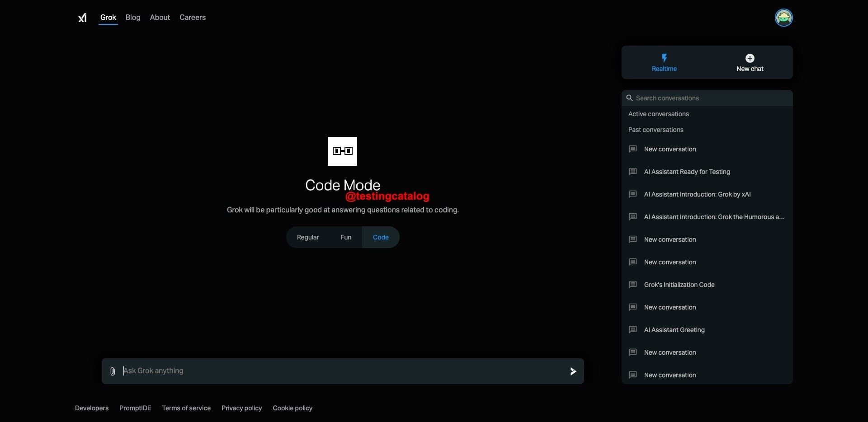Enable Fun mode
Viewport: 868px width, 422px height.
[x=346, y=237]
